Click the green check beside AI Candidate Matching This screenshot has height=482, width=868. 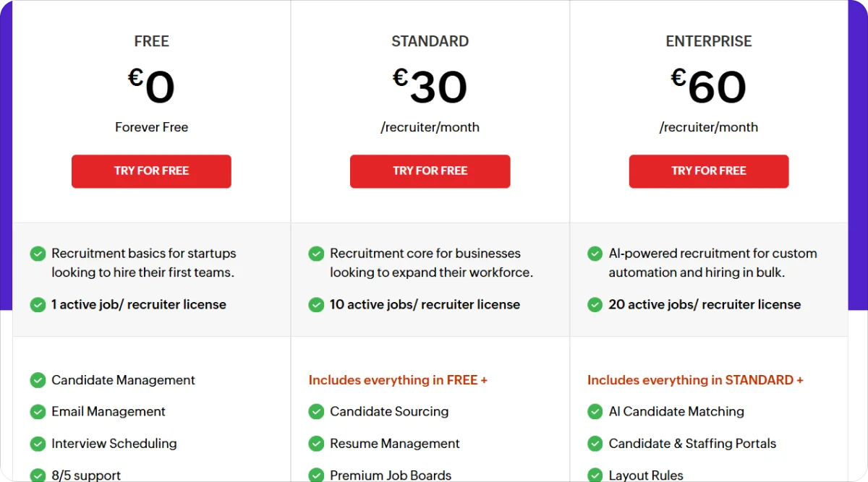click(x=595, y=412)
